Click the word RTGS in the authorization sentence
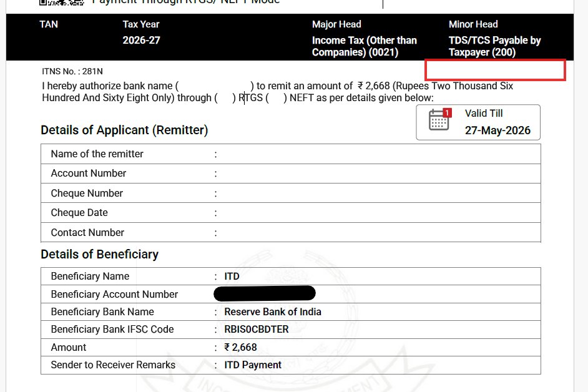The width and height of the screenshot is (588, 392). click(250, 98)
